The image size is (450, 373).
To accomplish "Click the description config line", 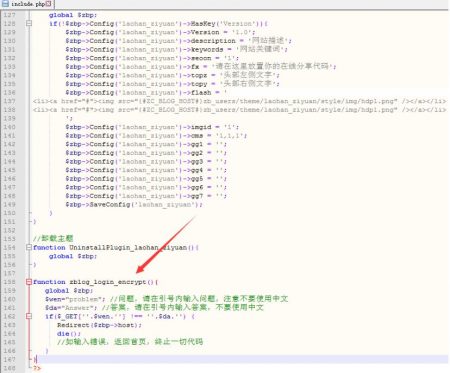I will tap(179, 41).
